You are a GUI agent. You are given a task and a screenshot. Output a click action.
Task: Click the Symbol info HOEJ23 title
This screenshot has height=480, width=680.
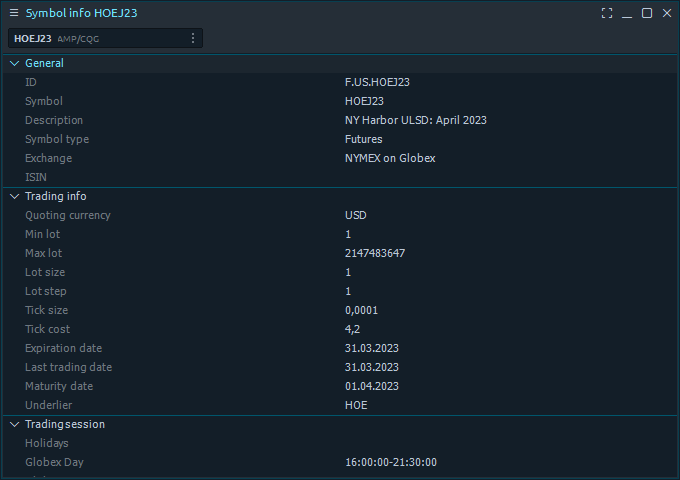[x=82, y=13]
